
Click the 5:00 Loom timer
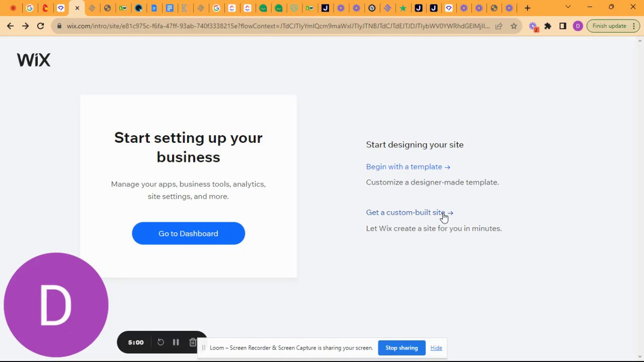click(x=136, y=342)
